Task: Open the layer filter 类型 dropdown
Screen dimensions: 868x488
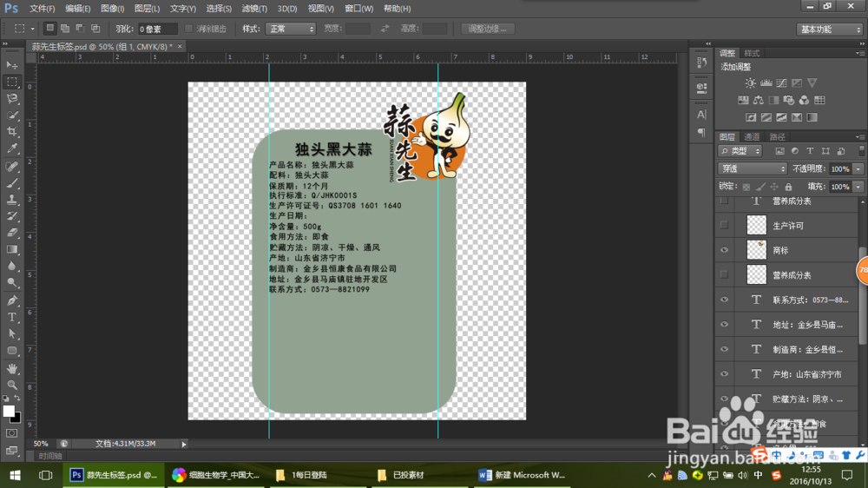Action: (740, 151)
